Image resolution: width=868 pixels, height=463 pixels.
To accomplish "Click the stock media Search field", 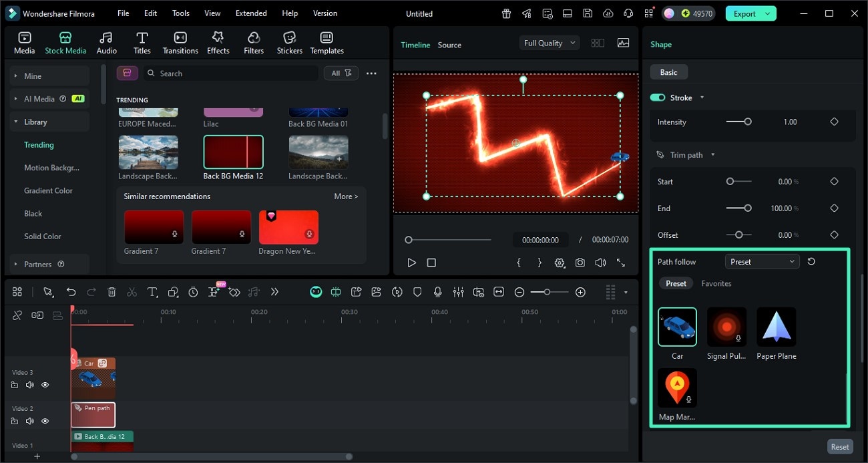I will pos(230,73).
